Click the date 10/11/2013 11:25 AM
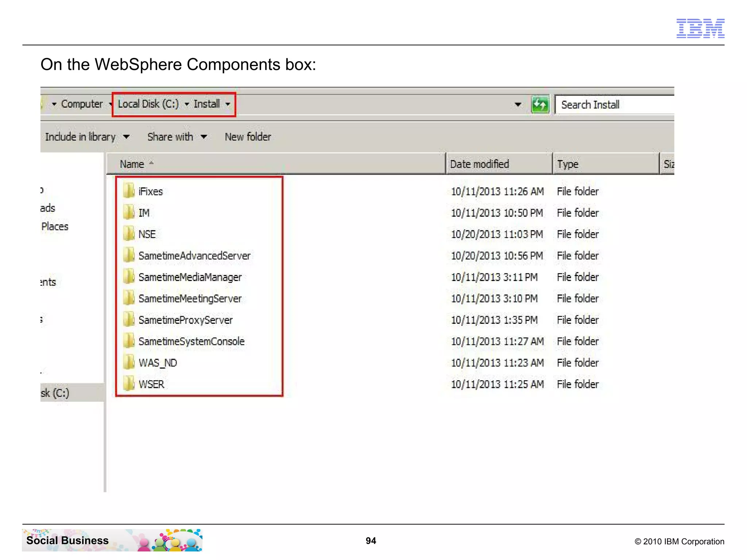Viewport: 747px width, 560px height. coord(497,384)
